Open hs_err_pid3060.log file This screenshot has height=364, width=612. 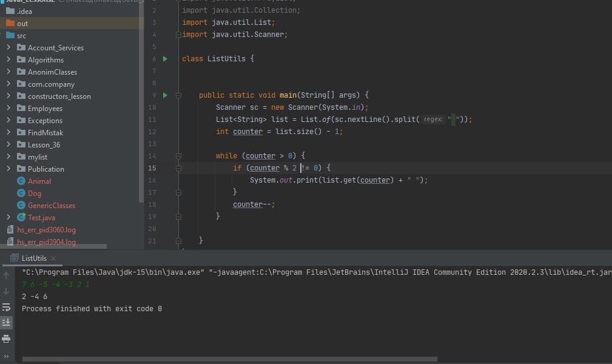pos(47,230)
